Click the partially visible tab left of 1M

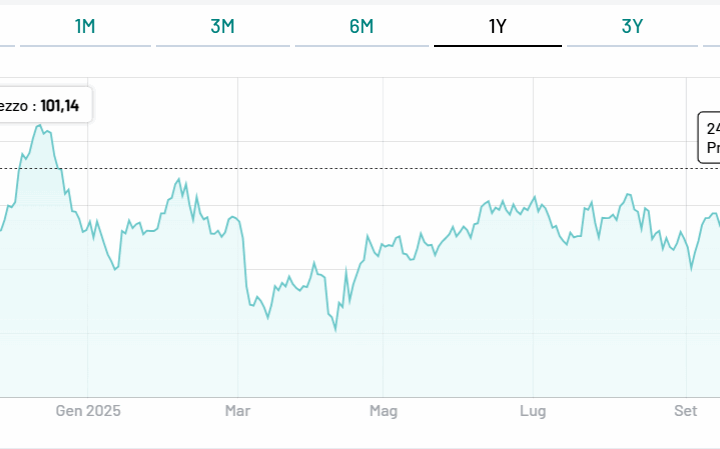(6, 27)
